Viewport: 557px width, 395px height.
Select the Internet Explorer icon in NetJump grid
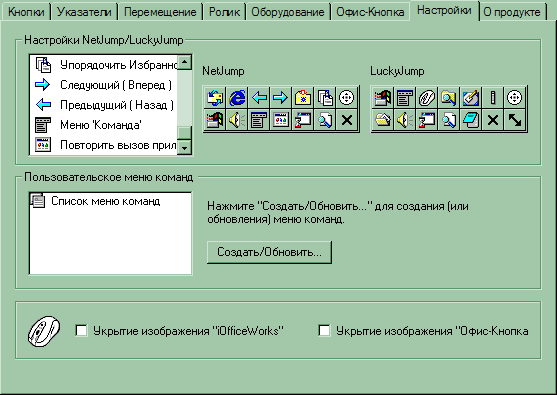click(x=237, y=98)
